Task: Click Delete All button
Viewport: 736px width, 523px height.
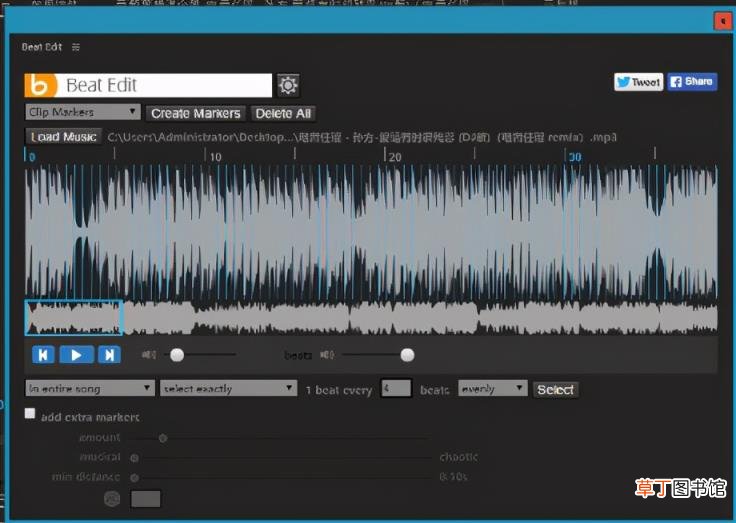Action: coord(283,113)
